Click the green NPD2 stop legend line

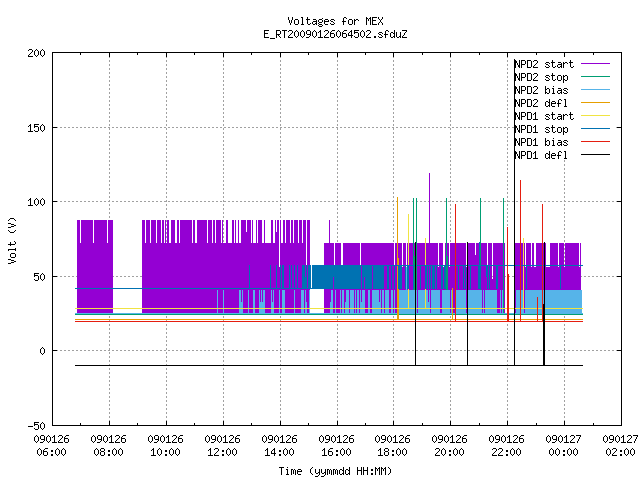596,77
